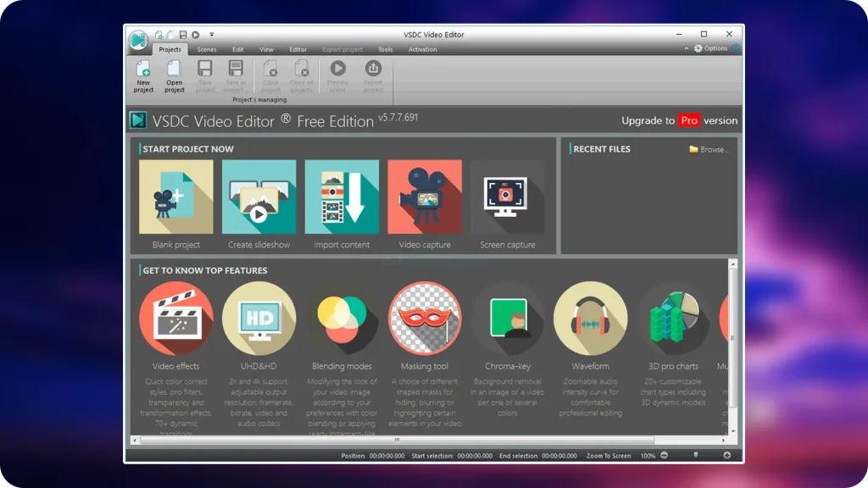Launch the Create slideshow option
The width and height of the screenshot is (868, 488).
click(259, 197)
